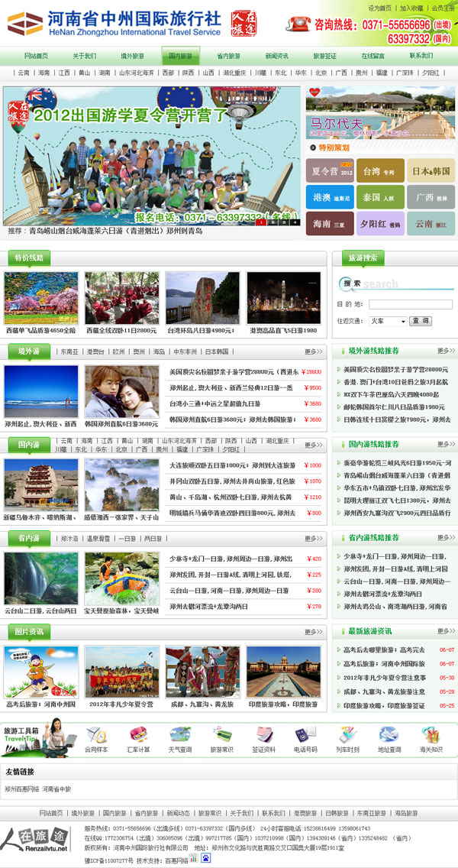Open the 电话号码 phone numbers icon

[x=305, y=735]
